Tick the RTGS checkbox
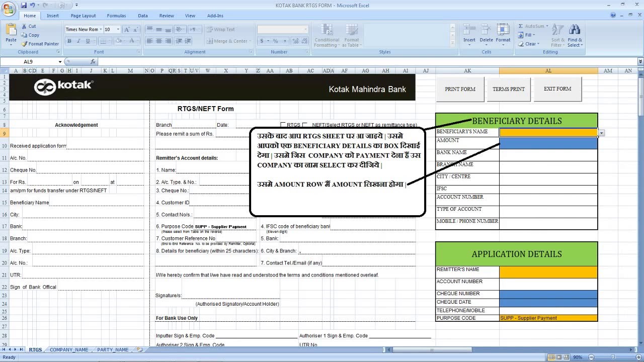This screenshot has width=644, height=362. coord(283,125)
